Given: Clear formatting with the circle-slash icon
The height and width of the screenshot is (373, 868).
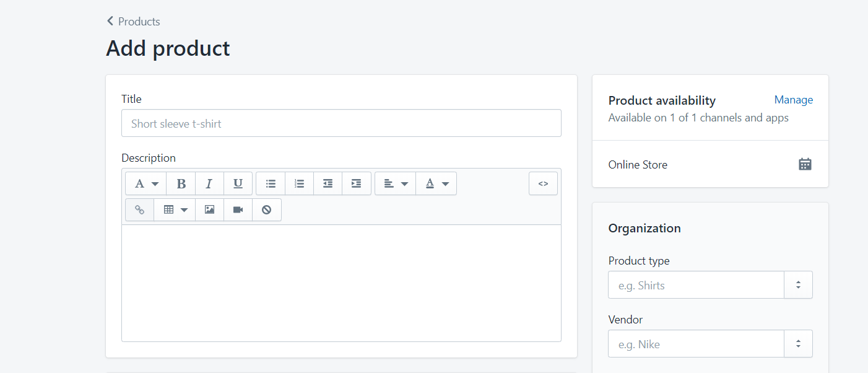Looking at the screenshot, I should pyautogui.click(x=266, y=210).
